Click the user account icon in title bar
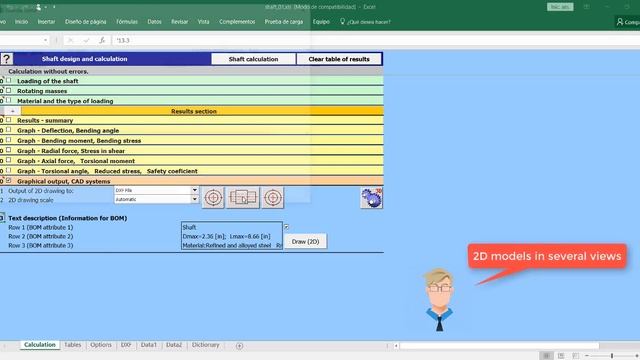The width and height of the screenshot is (640, 360). click(x=38, y=7)
